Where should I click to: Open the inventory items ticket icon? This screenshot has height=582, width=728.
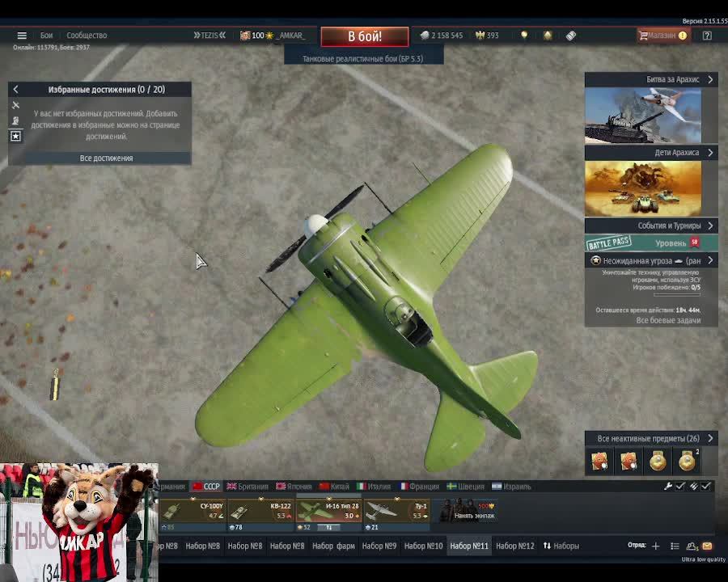point(571,36)
